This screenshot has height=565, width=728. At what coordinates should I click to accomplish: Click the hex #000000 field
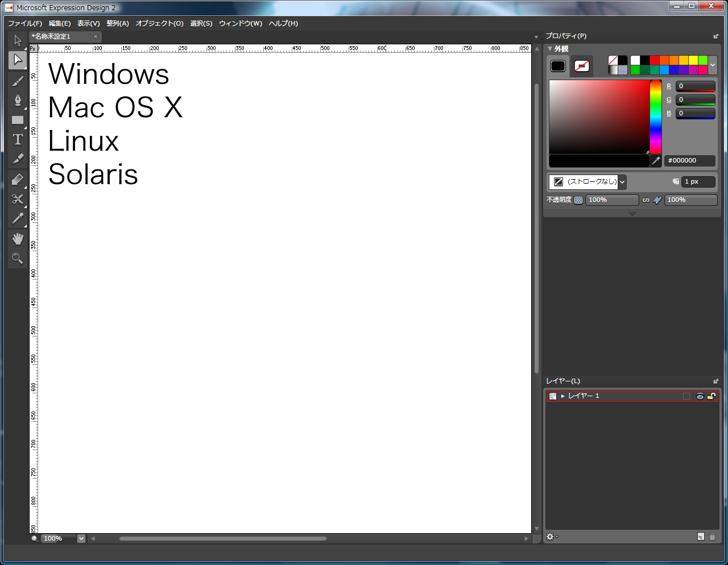(689, 161)
